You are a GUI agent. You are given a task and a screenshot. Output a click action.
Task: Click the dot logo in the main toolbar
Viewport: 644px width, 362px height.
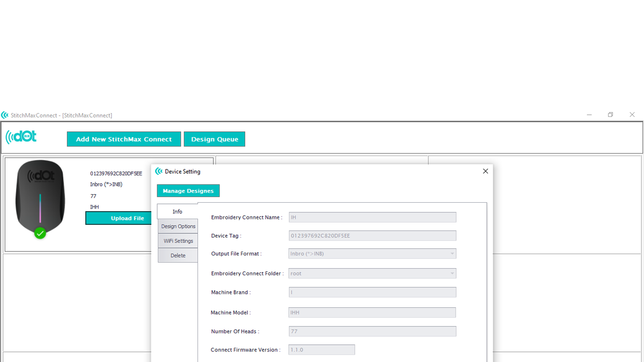tap(21, 137)
